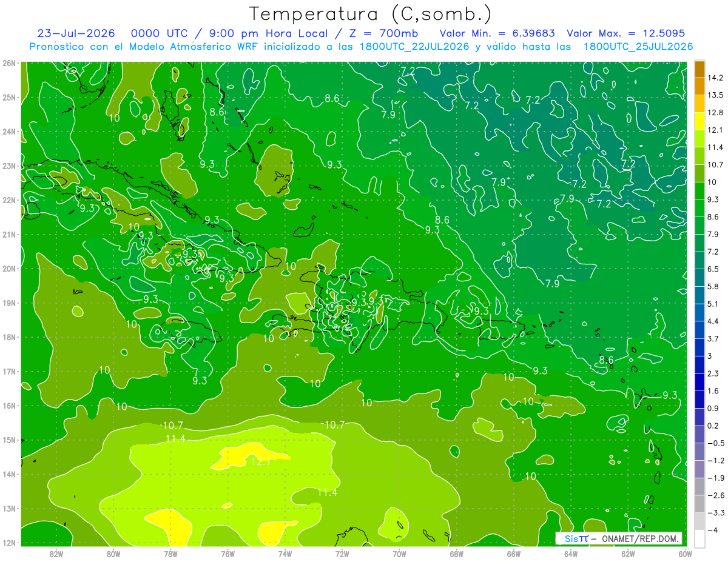Click the '4.4' color scale label
The image size is (728, 562).
tap(713, 321)
